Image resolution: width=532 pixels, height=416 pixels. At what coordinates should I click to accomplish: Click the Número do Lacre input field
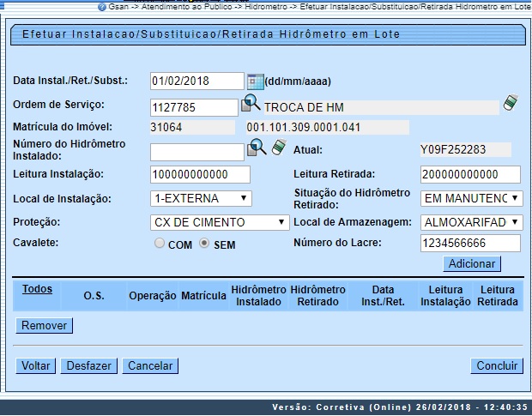pos(471,244)
